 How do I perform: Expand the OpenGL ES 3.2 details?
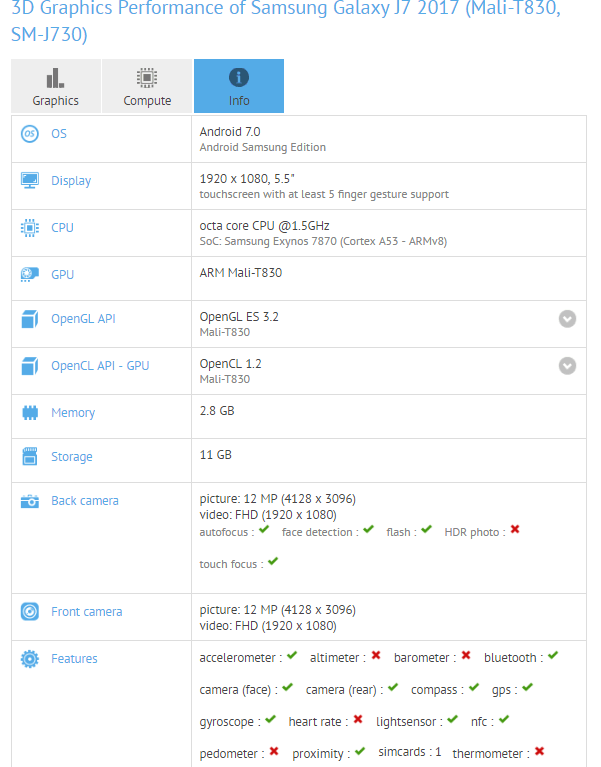click(x=567, y=319)
